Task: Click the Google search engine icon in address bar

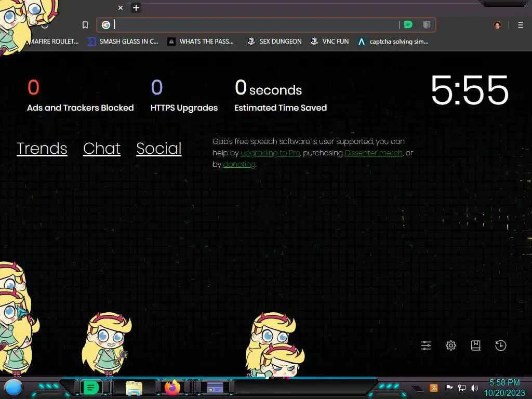Action: coord(106,25)
